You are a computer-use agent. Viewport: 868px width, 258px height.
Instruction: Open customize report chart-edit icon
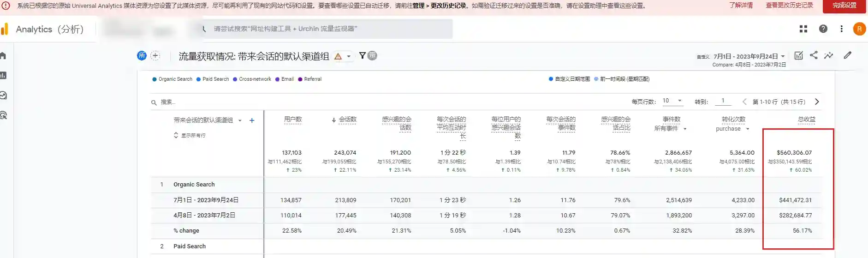799,55
